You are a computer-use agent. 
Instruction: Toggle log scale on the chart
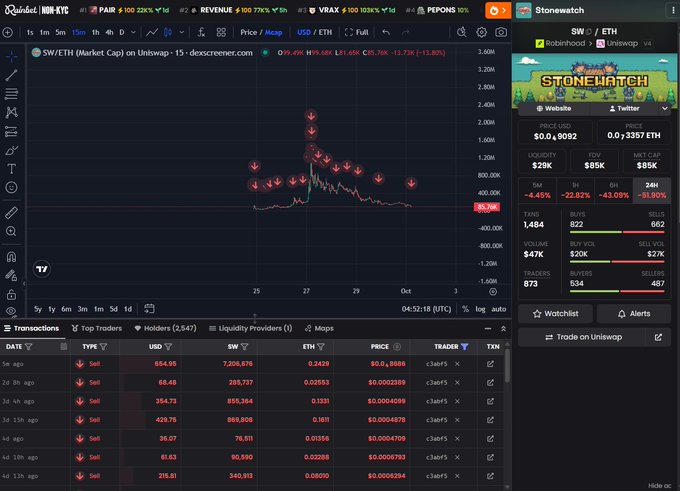(x=480, y=309)
